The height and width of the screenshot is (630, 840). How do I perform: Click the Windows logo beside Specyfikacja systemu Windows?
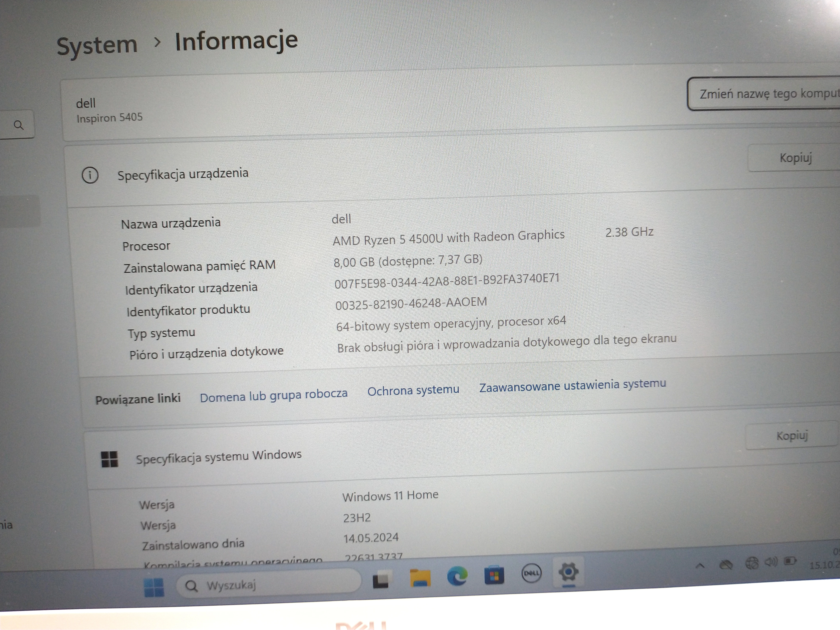coord(110,459)
